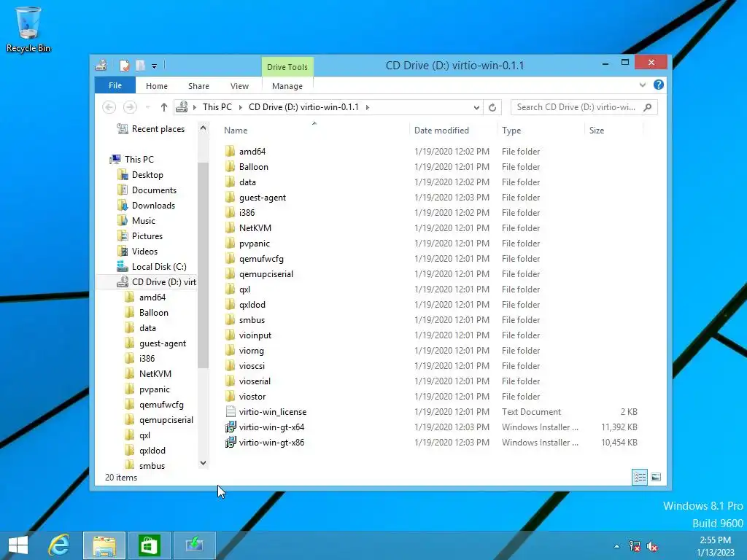The image size is (747, 560).
Task: Expand the address bar history dropdown
Action: pos(476,108)
